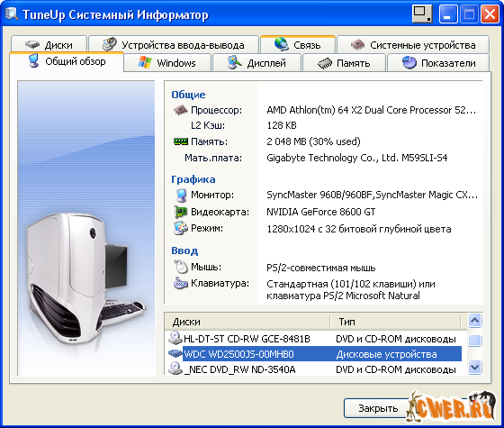The height and width of the screenshot is (428, 504).
Task: Click the 1280x1024 display mode value
Action: click(359, 229)
